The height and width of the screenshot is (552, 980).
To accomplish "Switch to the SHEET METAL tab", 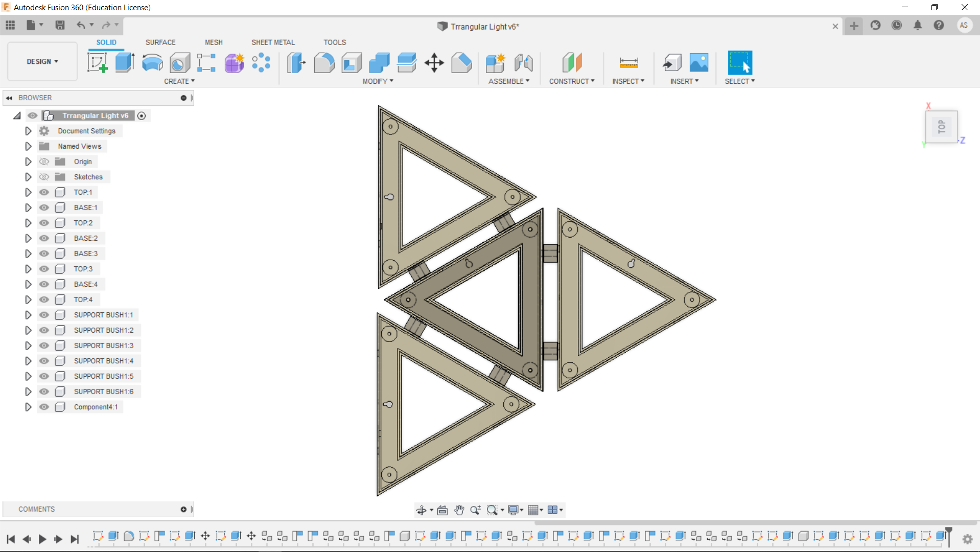I will tap(273, 42).
